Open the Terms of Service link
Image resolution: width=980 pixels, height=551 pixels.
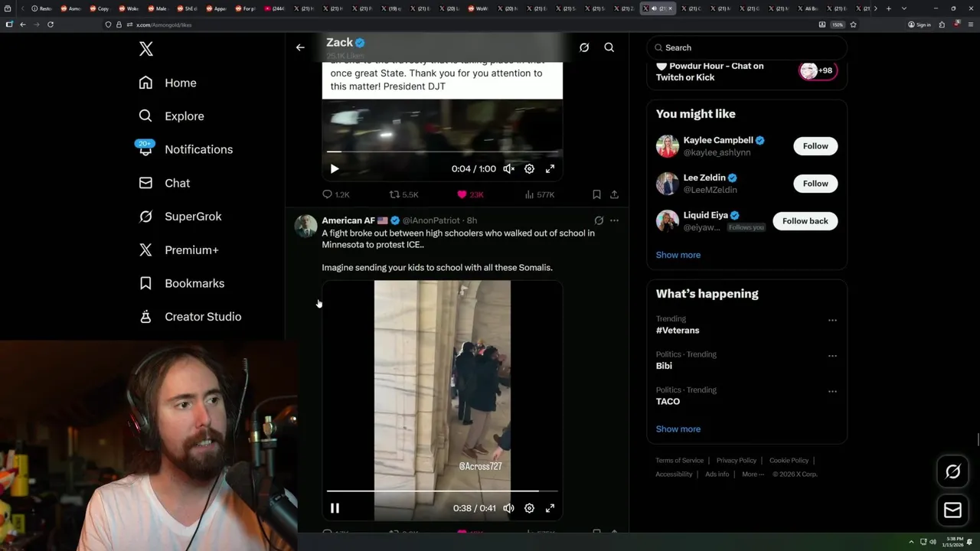point(679,461)
